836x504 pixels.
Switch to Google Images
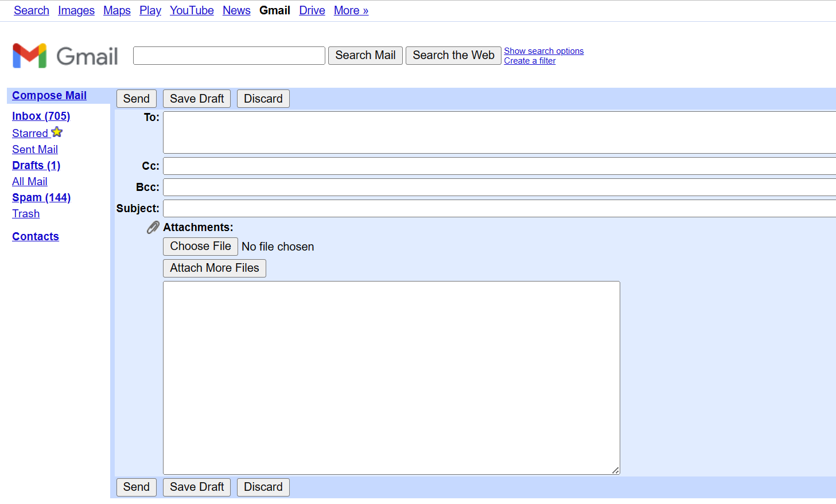coord(76,10)
